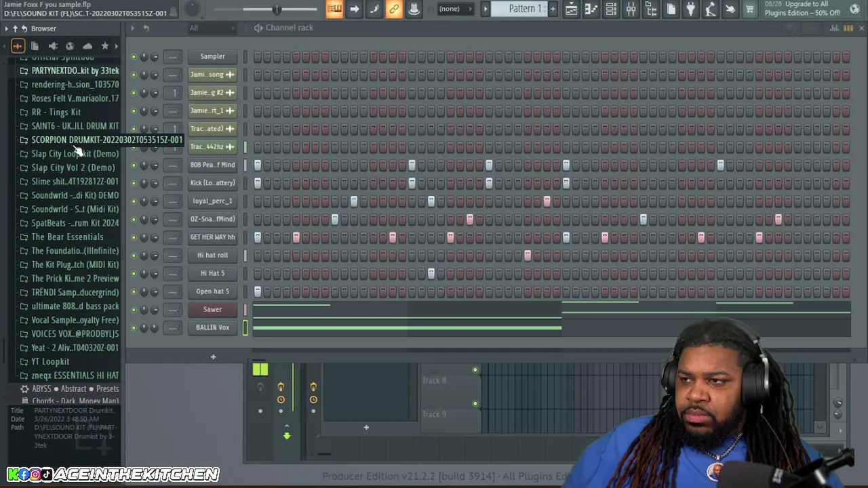Open Channel rack options menu triangle

pyautogui.click(x=132, y=28)
